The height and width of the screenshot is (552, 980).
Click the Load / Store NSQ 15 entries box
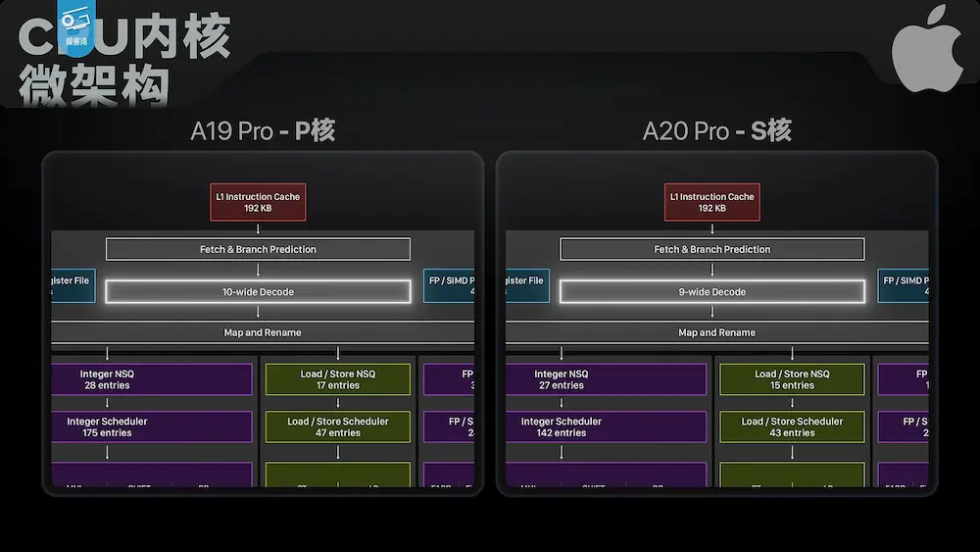(x=793, y=379)
